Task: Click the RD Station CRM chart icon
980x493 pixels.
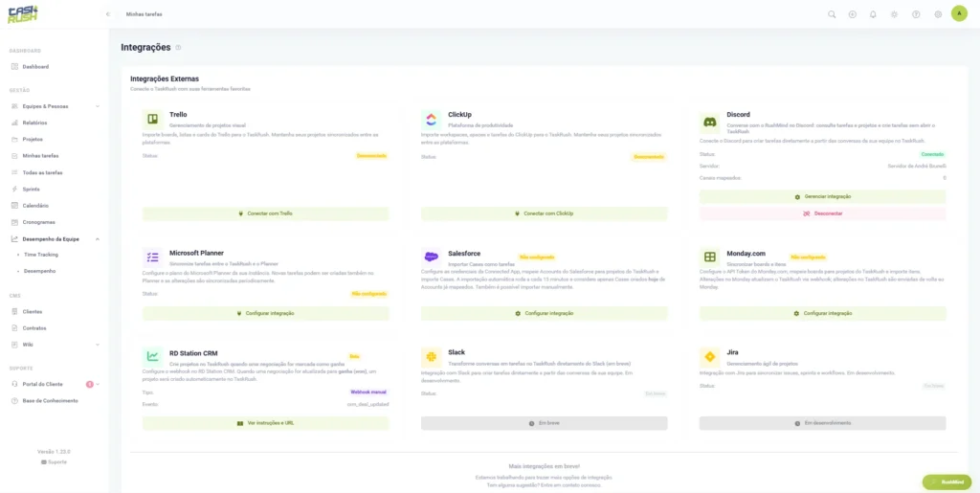Action: click(x=152, y=356)
